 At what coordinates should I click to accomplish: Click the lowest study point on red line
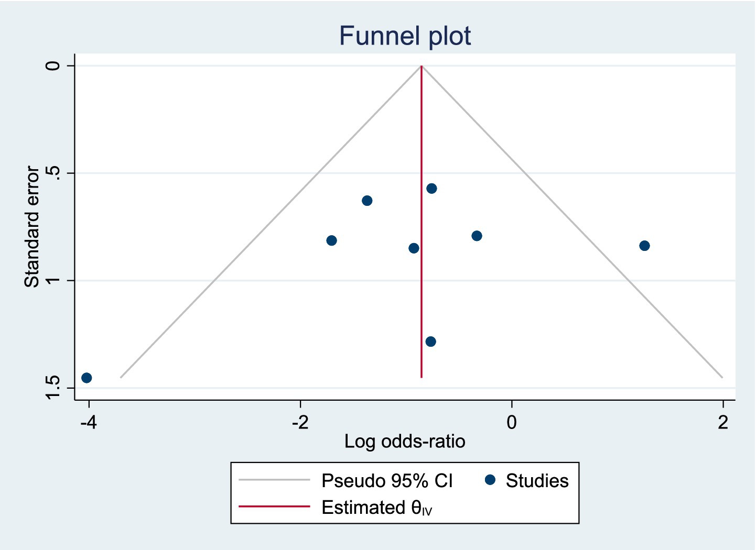430,342
